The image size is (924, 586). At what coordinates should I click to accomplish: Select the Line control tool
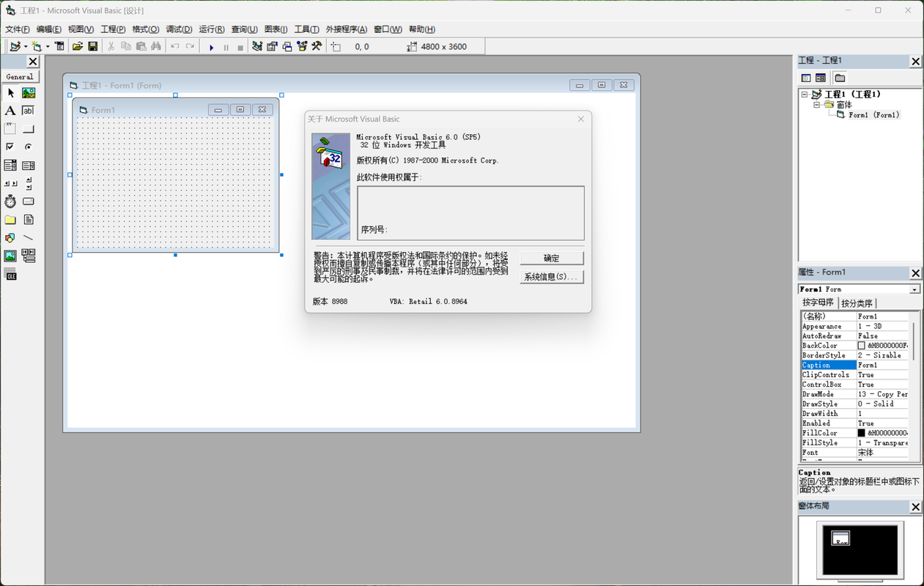coord(29,238)
